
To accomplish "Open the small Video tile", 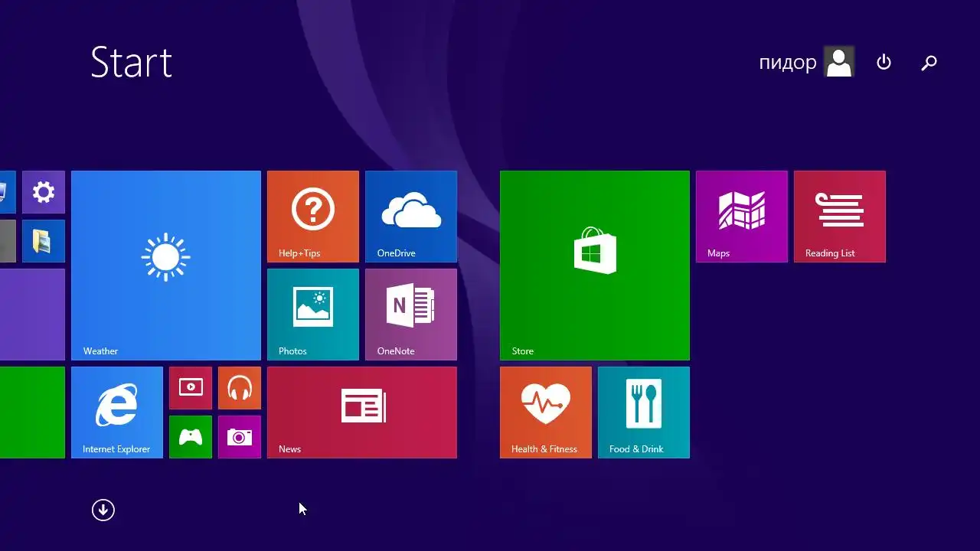I will (x=191, y=388).
